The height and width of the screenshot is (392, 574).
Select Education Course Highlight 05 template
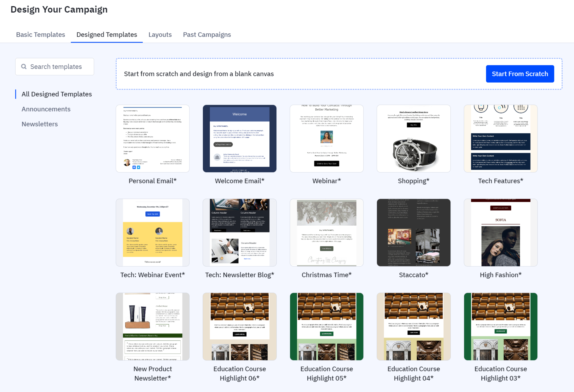pos(327,326)
